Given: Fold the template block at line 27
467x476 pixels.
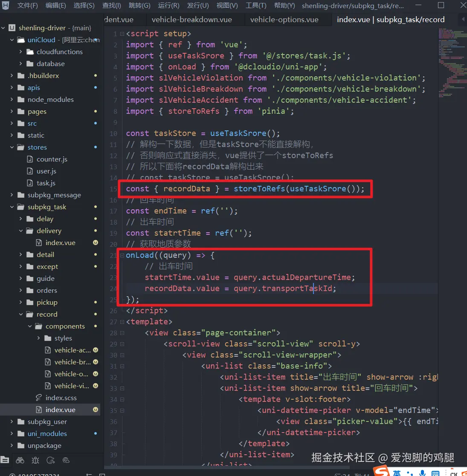Looking at the screenshot, I should pyautogui.click(x=122, y=322).
